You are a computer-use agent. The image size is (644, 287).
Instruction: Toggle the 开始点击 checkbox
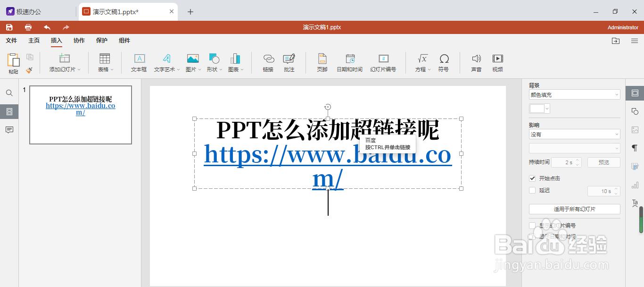(x=532, y=178)
